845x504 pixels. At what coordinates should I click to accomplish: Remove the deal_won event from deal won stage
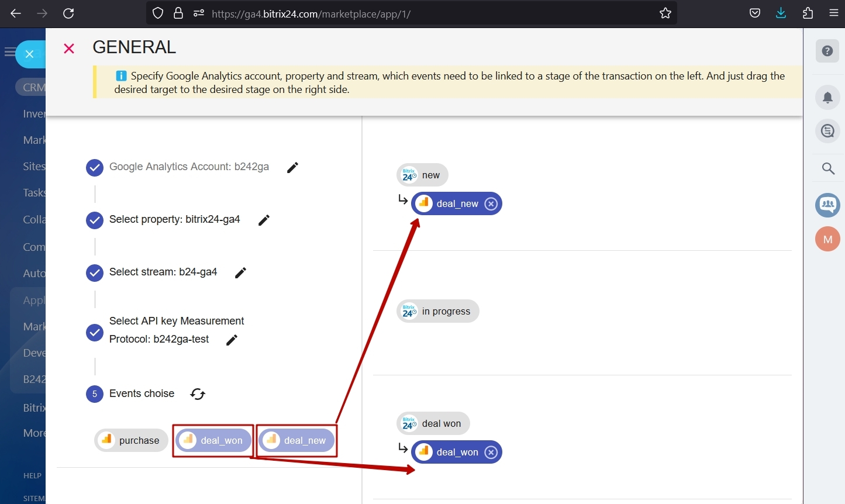pyautogui.click(x=491, y=451)
